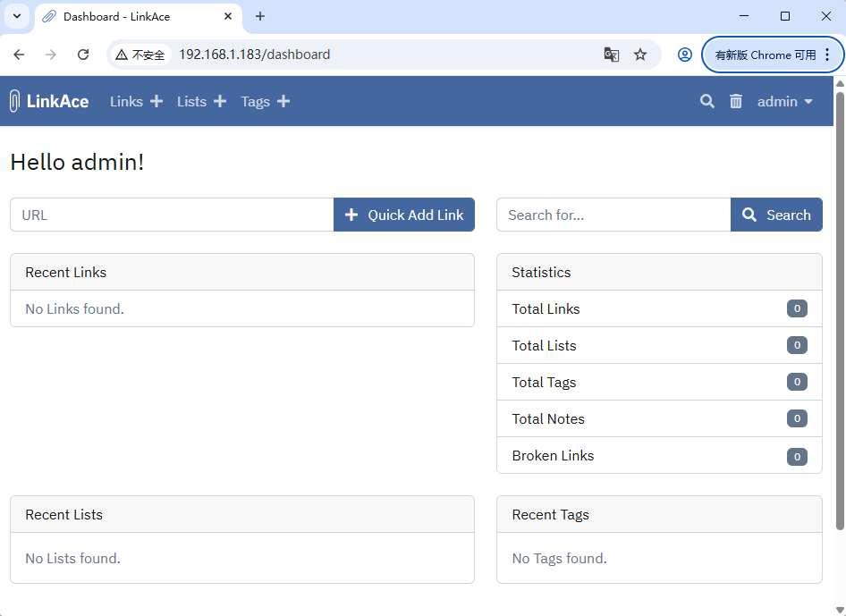846x616 pixels.
Task: Open Chrome update available menu
Action: (x=773, y=55)
